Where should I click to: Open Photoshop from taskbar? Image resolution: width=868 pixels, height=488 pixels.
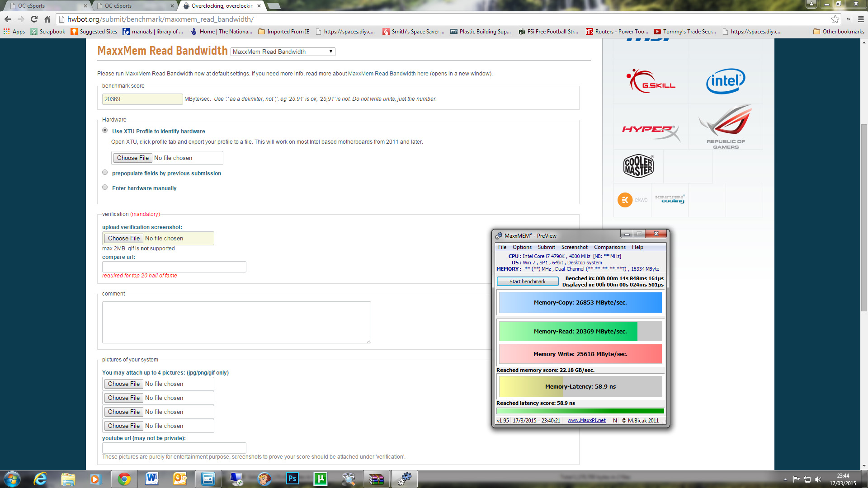point(292,479)
